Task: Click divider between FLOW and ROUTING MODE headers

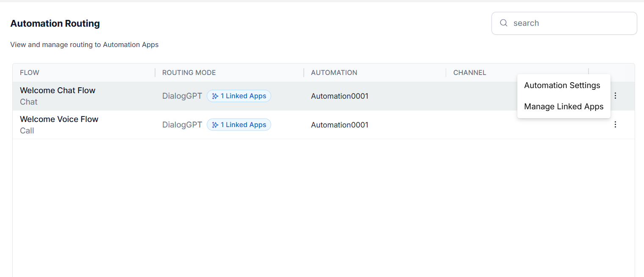Action: (x=155, y=73)
